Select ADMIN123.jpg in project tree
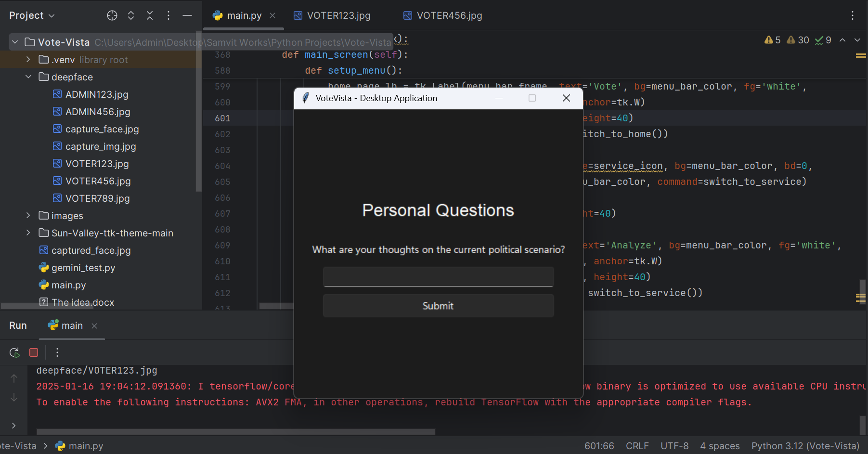This screenshot has height=454, width=868. pos(97,94)
